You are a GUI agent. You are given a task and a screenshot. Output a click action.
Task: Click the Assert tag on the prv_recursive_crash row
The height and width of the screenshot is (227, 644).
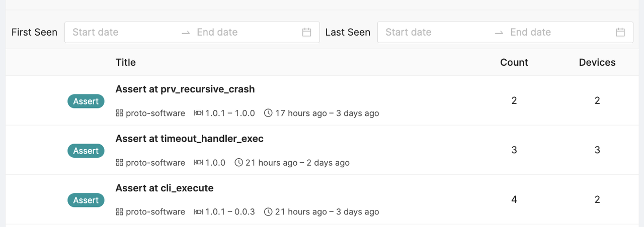click(x=86, y=101)
